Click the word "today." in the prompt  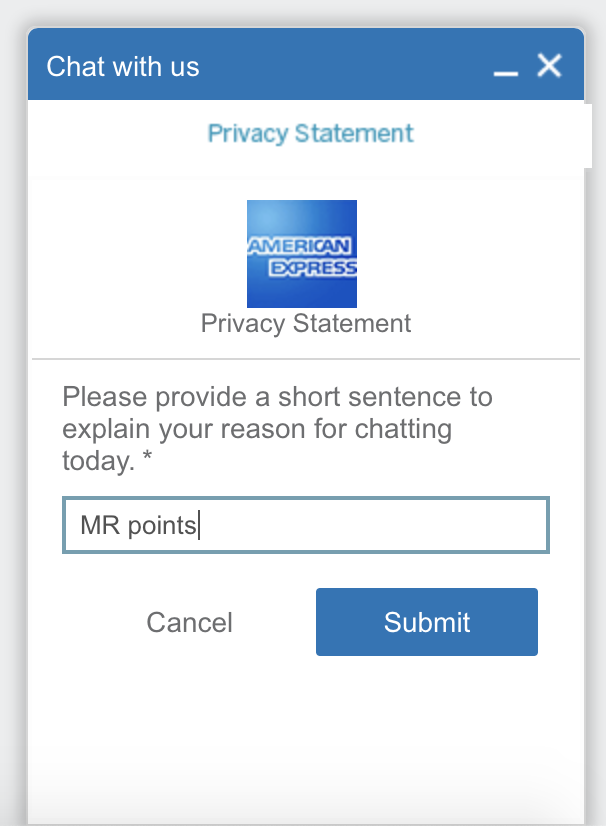[x=97, y=462]
